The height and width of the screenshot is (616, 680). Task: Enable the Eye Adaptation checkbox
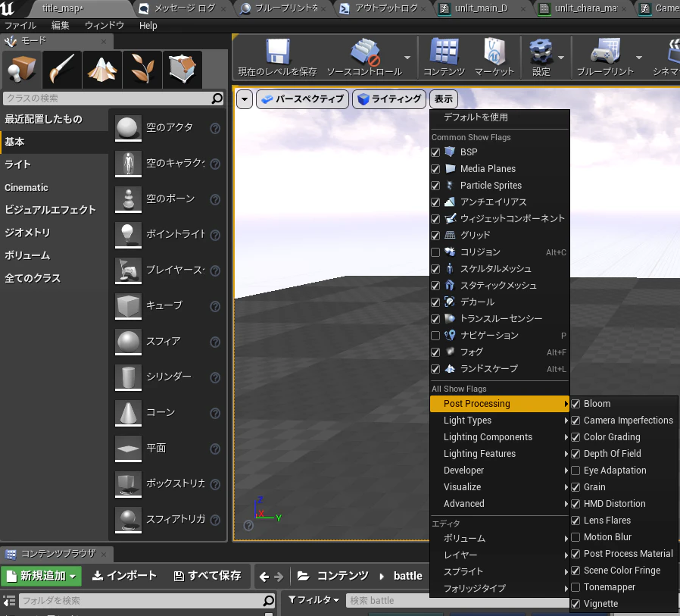(x=576, y=471)
